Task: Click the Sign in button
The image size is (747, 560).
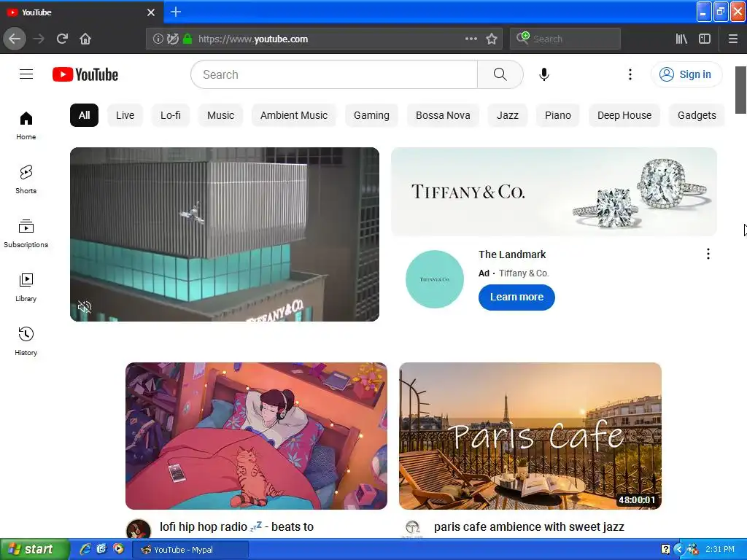Action: pos(686,74)
